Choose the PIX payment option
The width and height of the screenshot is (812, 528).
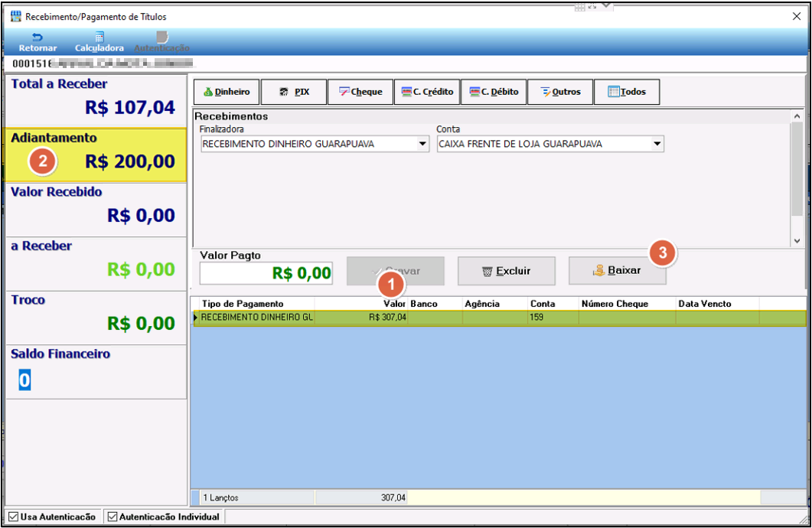(x=294, y=92)
